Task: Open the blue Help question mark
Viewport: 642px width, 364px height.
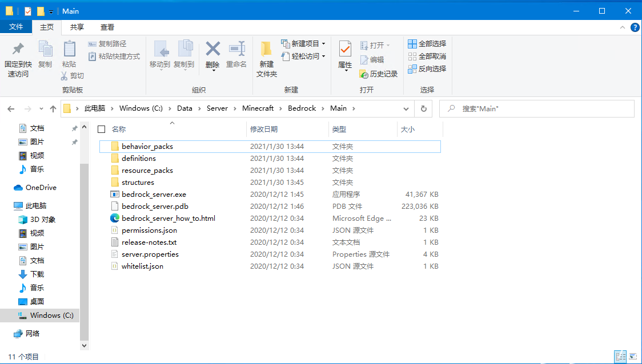Action: coord(634,27)
